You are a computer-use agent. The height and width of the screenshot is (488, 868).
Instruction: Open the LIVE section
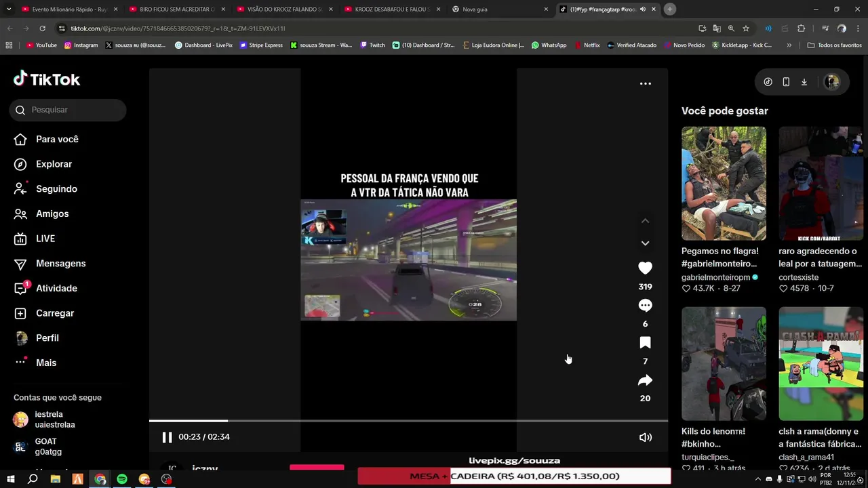click(x=35, y=239)
